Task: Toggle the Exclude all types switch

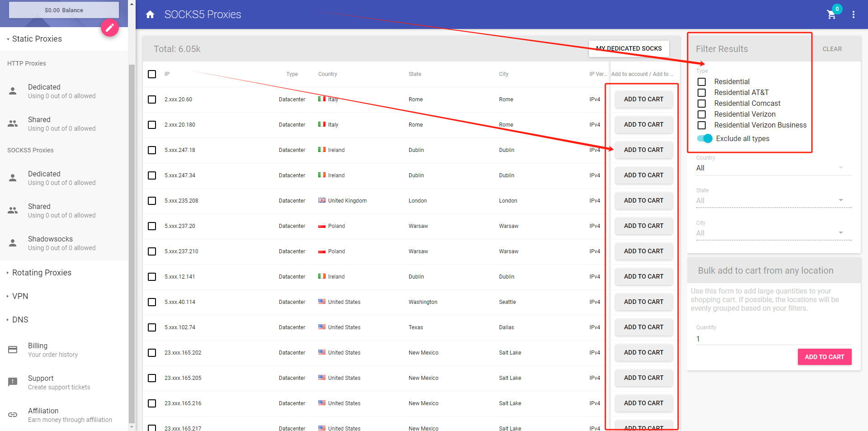Action: click(705, 138)
